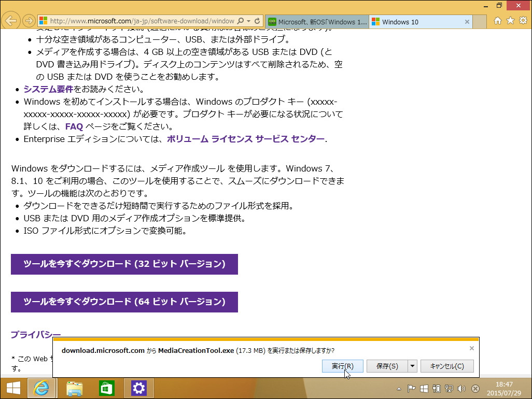Open the purple gear settings taskbar app

pyautogui.click(x=139, y=388)
